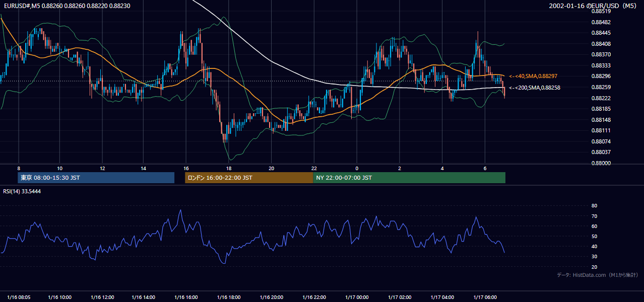This screenshot has height=302, width=644.
Task: Click price axis label 0.88074
Action: pyautogui.click(x=601, y=141)
